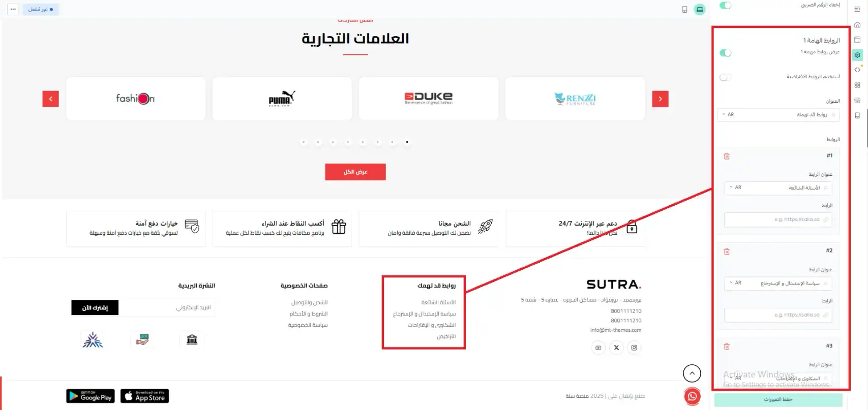Screen dimensions: 868x410
Task: Toggle عرض روابط مهمة 1 switch
Action: pos(726,53)
